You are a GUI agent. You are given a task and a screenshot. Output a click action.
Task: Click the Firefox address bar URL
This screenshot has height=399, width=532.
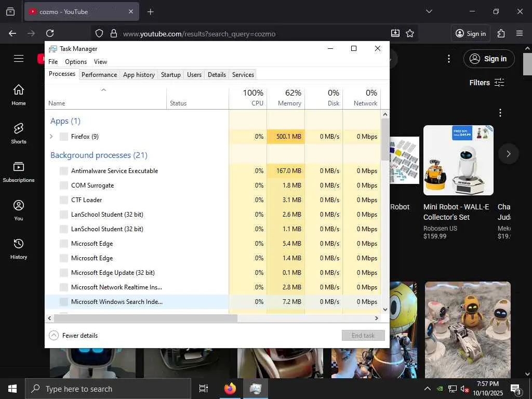[x=199, y=34]
